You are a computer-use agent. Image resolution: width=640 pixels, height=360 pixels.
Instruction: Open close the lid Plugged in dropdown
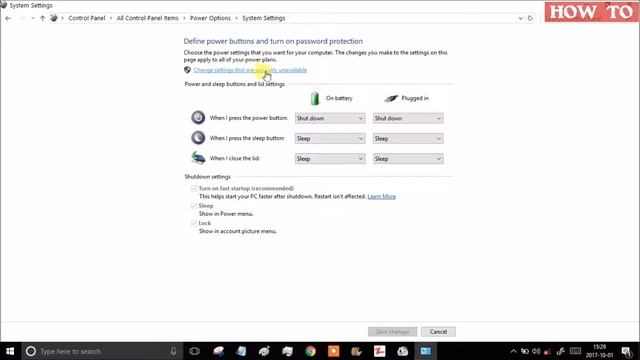click(408, 159)
